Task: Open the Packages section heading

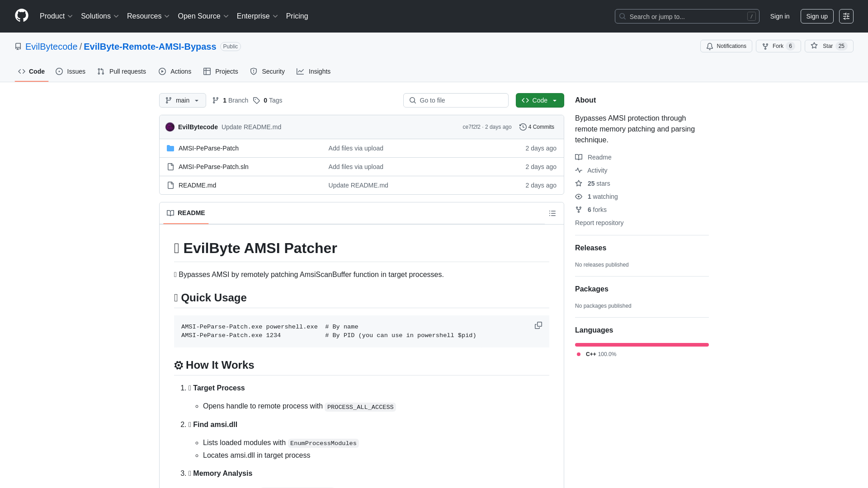Action: pos(591,289)
